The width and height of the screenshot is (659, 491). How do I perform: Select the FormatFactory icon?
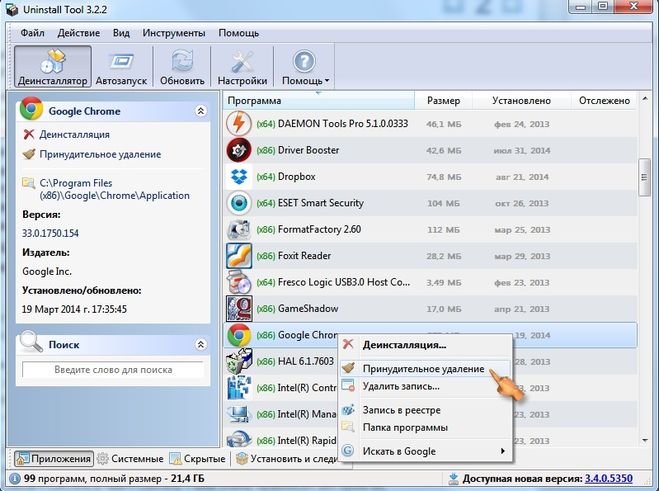point(239,230)
